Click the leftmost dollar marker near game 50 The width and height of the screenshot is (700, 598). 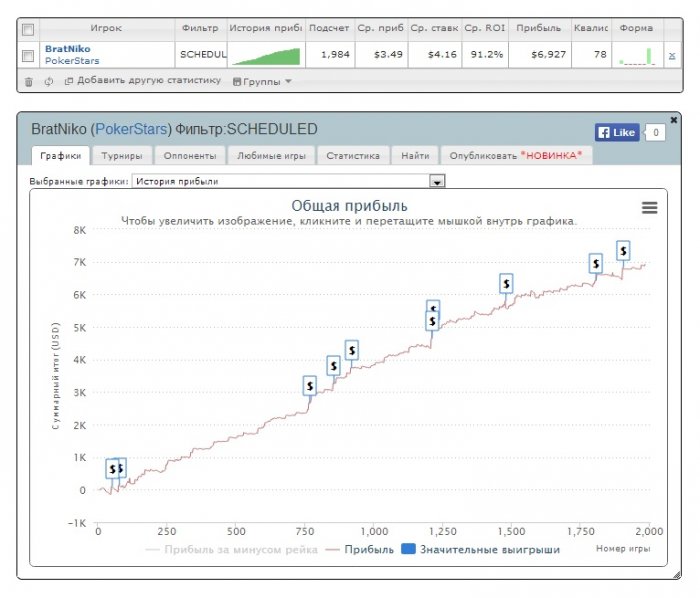pos(112,469)
